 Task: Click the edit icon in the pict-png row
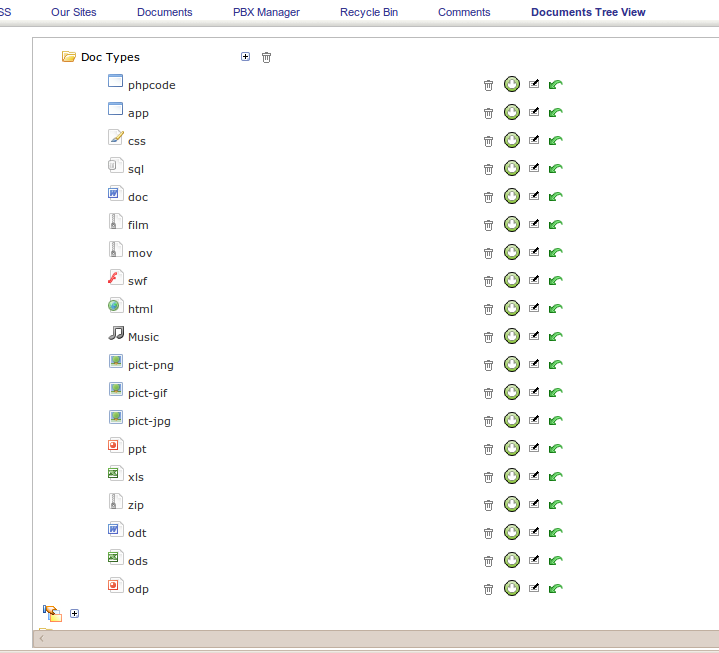pos(534,365)
